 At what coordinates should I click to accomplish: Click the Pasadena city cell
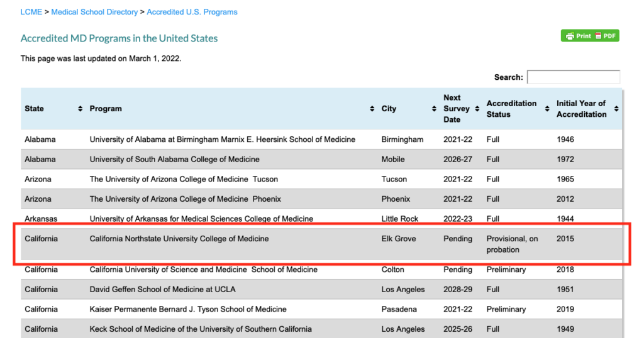(x=399, y=309)
